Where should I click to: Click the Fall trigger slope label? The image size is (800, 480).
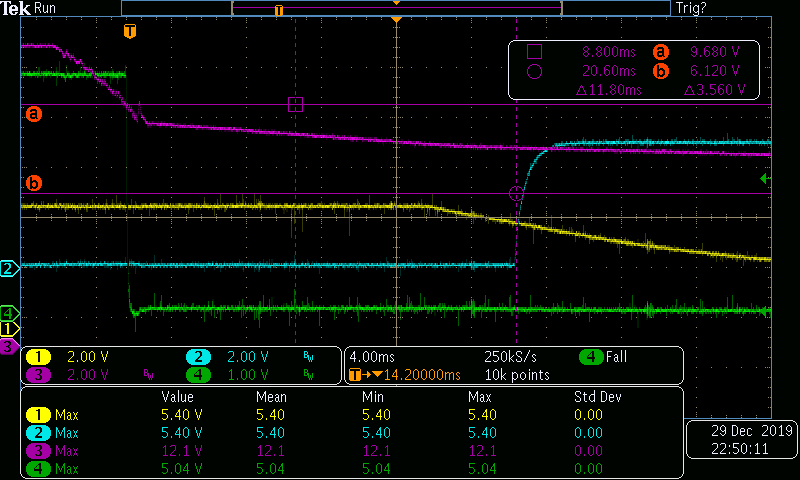(616, 357)
